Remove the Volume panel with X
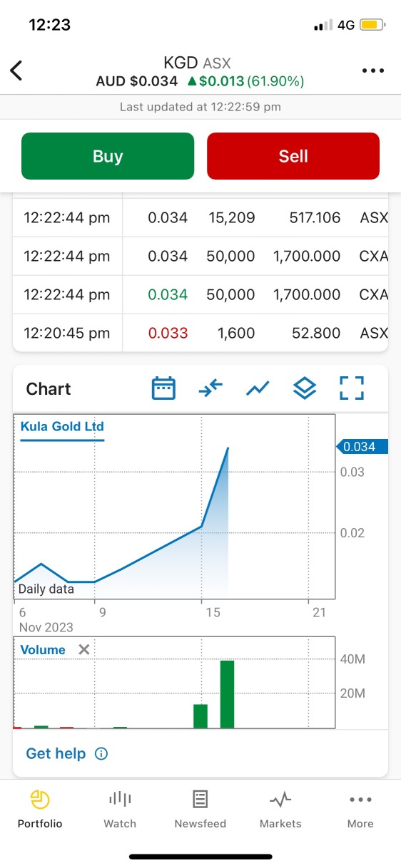The height and width of the screenshot is (868, 401). pos(84,649)
